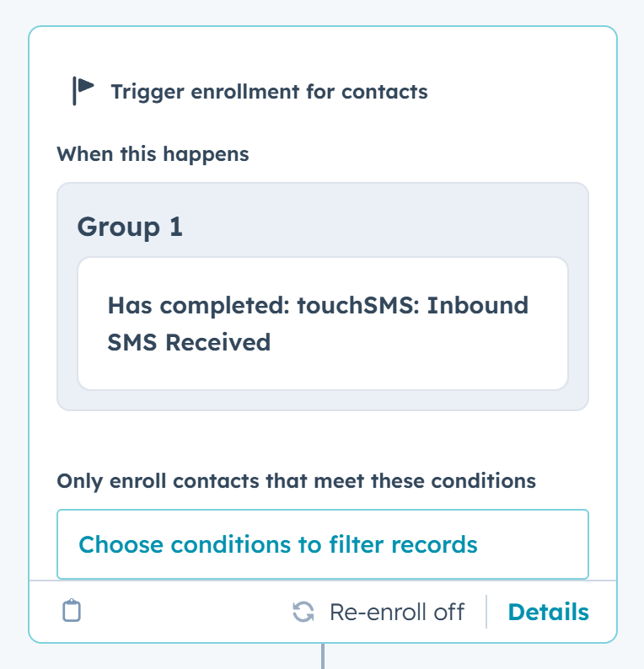Click the clipboard icon in the card footer
Screen dimensions: 644x669
pos(72,611)
